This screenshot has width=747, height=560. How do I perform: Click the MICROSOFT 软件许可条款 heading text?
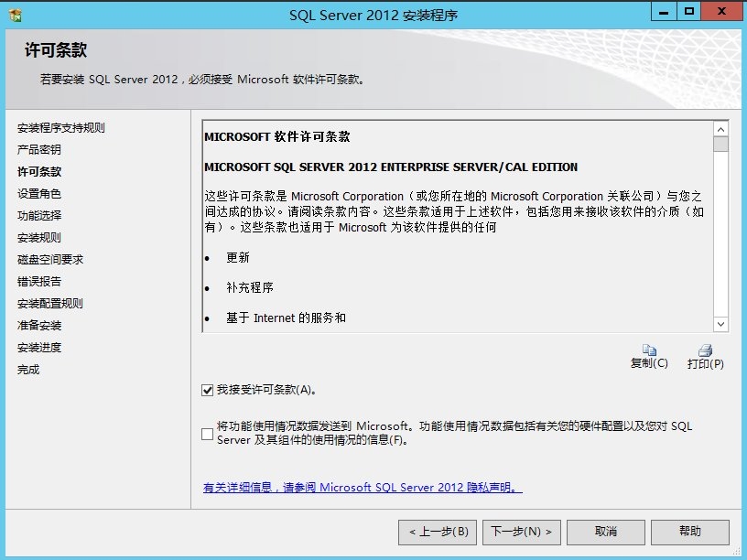(x=276, y=137)
